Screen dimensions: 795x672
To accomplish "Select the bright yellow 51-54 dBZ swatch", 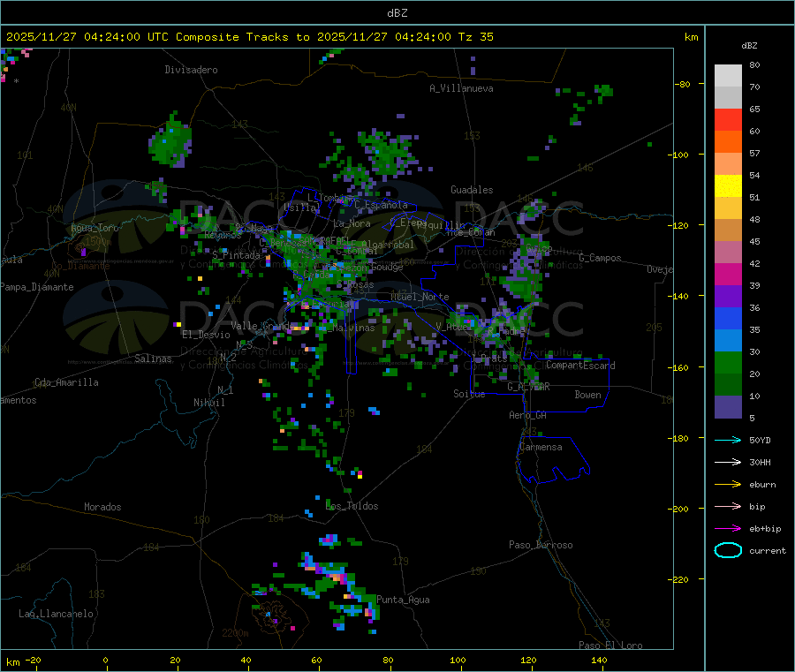I will click(728, 186).
